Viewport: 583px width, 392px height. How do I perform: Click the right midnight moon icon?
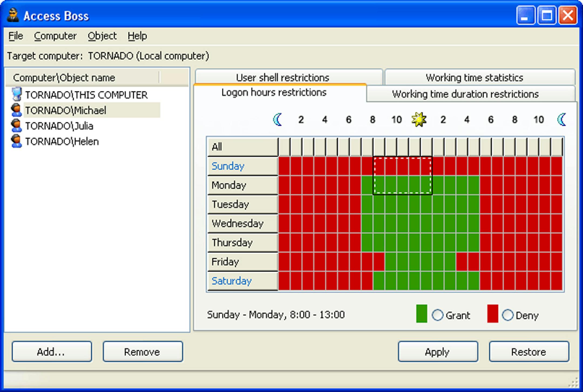pos(562,119)
